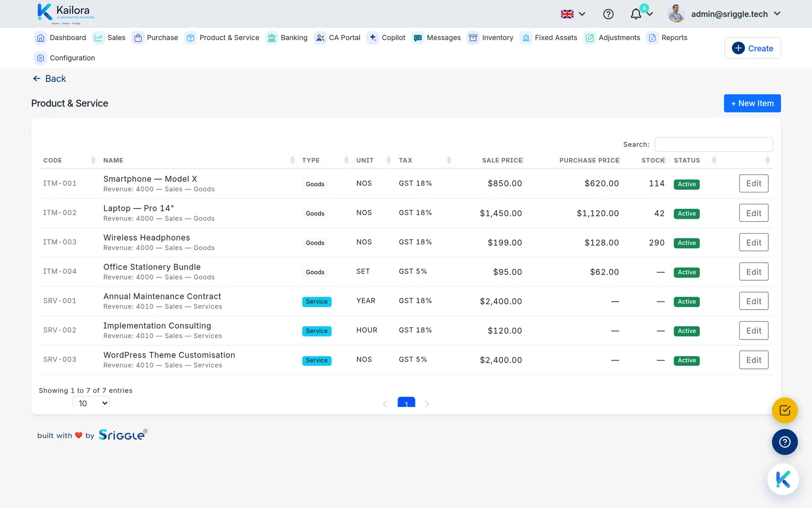Viewport: 812px width, 508px height.
Task: Click the CA Portal people icon
Action: [x=320, y=38]
